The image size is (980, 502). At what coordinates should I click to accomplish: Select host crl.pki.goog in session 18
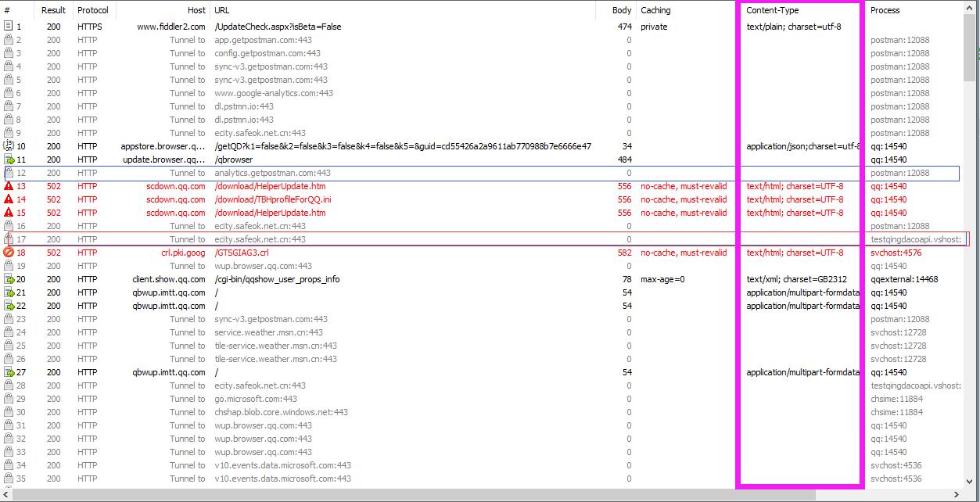pyautogui.click(x=183, y=253)
